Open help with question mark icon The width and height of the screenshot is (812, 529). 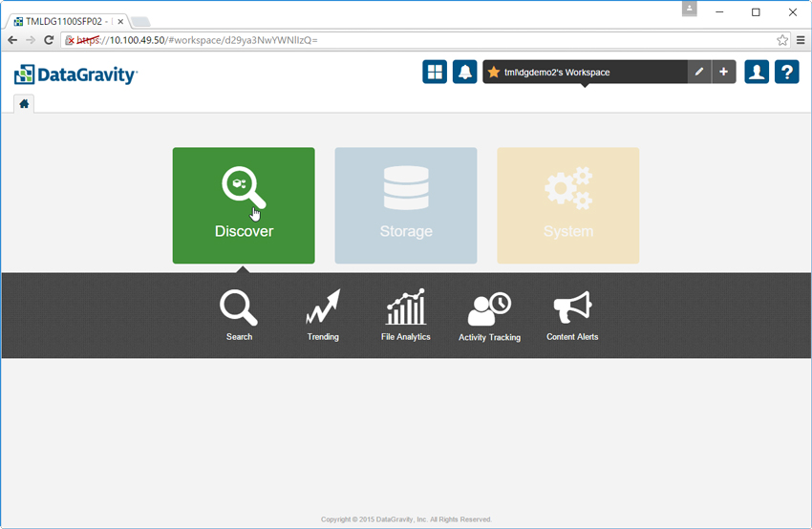[x=786, y=72]
